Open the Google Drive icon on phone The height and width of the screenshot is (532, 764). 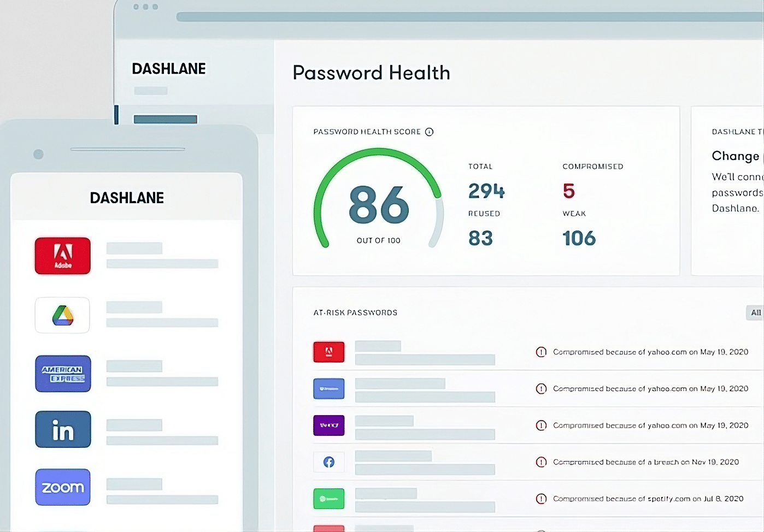click(62, 315)
